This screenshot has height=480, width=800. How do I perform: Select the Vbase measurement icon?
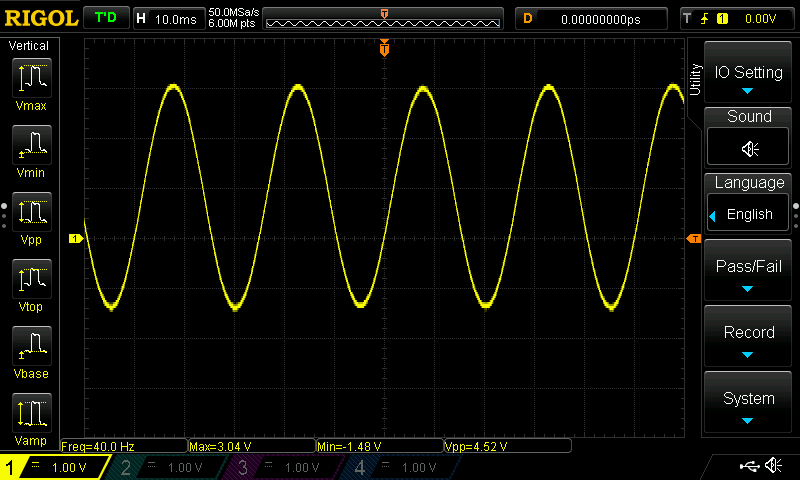coord(32,345)
